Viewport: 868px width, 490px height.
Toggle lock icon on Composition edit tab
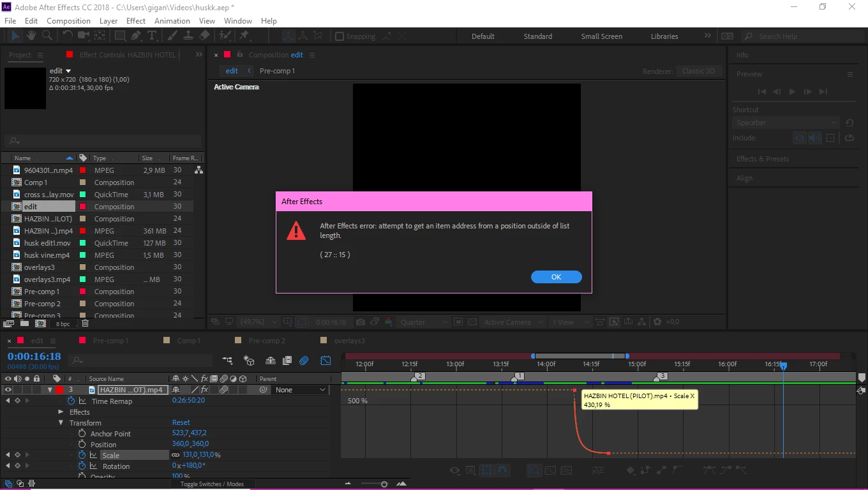click(240, 55)
